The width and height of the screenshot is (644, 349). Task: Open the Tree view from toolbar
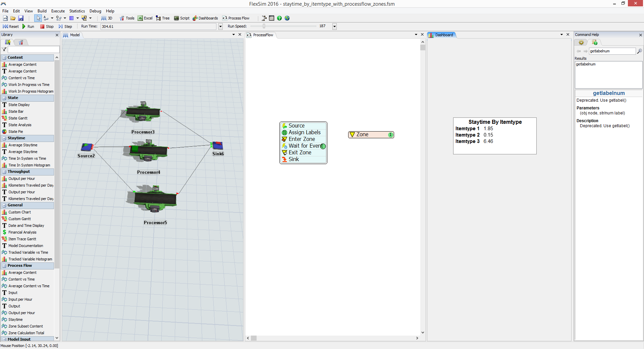[163, 18]
